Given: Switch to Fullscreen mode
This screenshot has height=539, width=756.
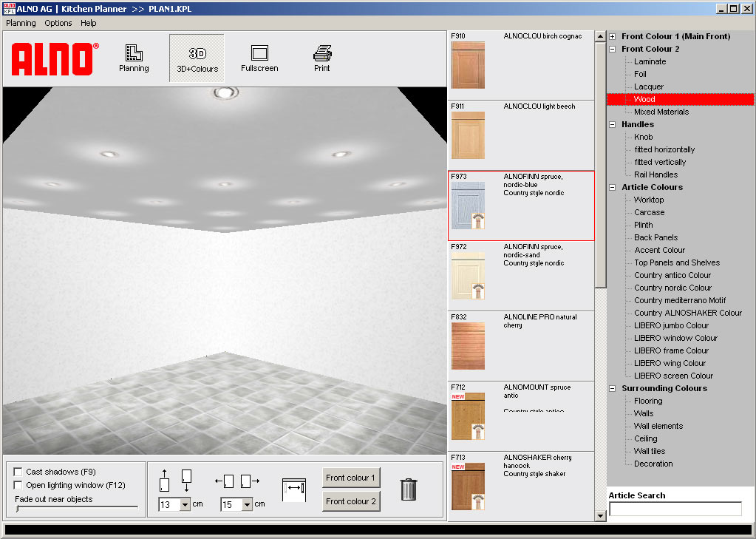Looking at the screenshot, I should point(259,58).
